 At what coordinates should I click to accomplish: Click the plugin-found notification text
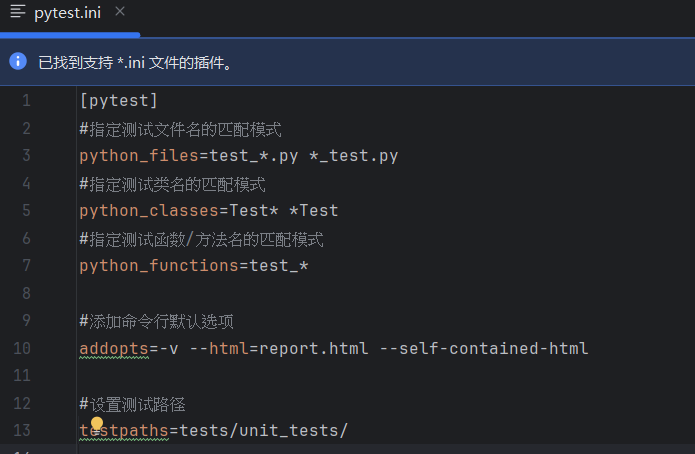tap(135, 63)
